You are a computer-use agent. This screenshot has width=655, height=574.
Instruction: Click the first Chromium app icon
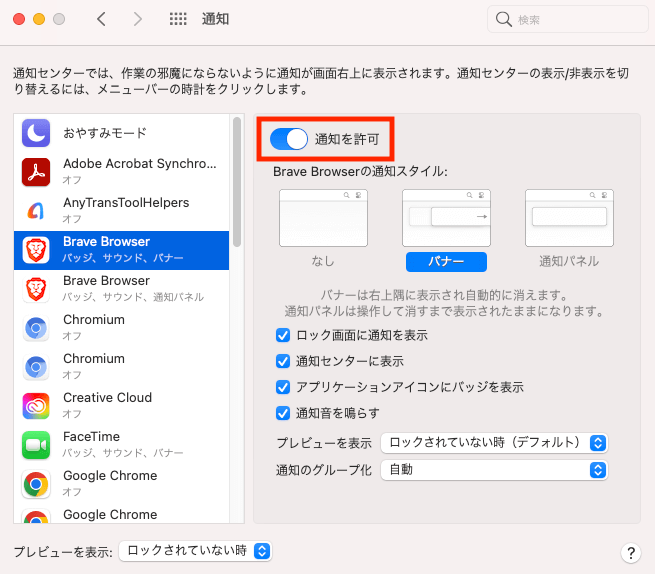[36, 328]
